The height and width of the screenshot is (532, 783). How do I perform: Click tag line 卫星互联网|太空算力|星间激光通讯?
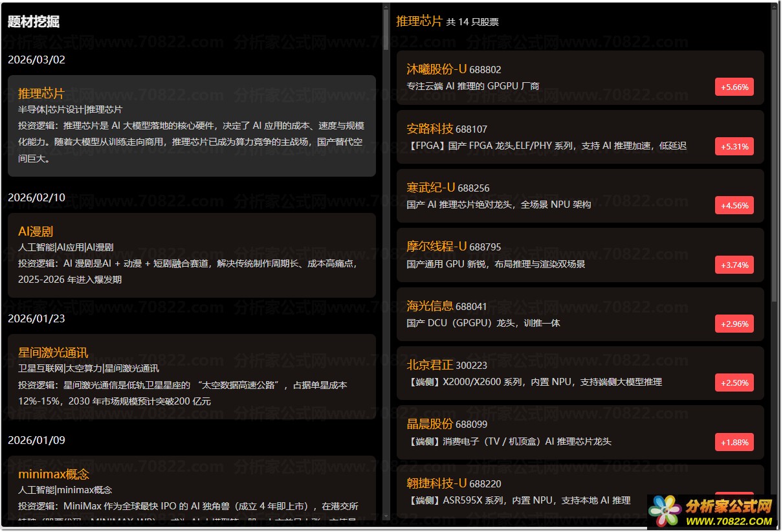click(89, 368)
